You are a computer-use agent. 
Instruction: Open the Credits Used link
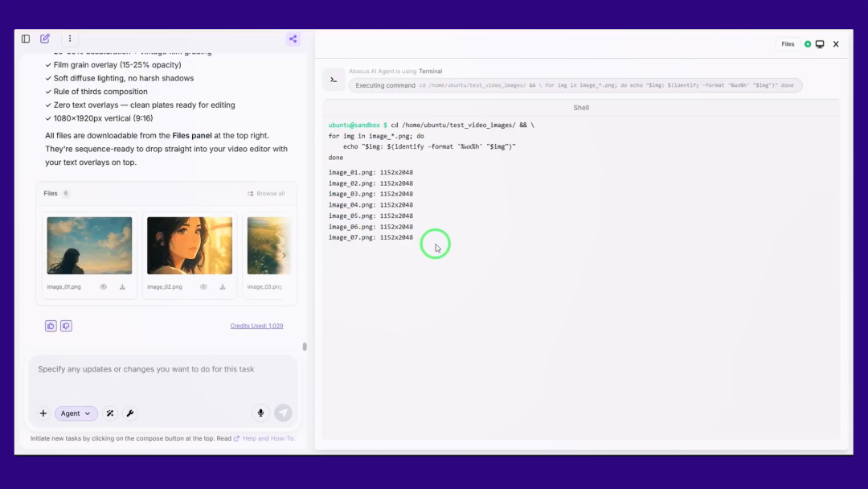click(257, 326)
